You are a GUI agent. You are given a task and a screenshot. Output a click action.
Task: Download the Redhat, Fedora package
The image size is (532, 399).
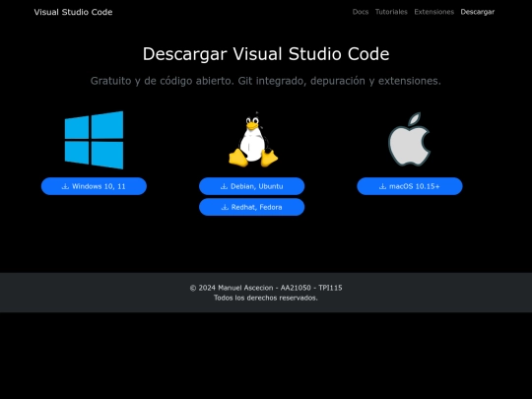pos(252,207)
